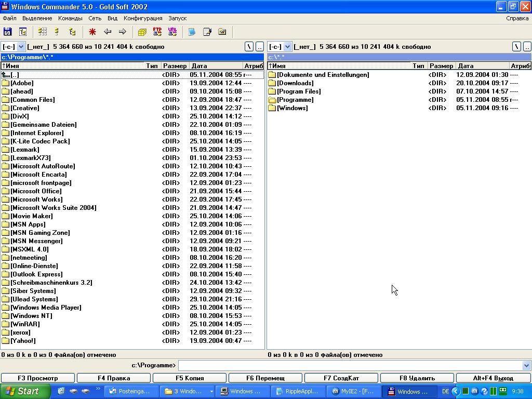
Task: Click F6 Перемещ button
Action: click(265, 378)
